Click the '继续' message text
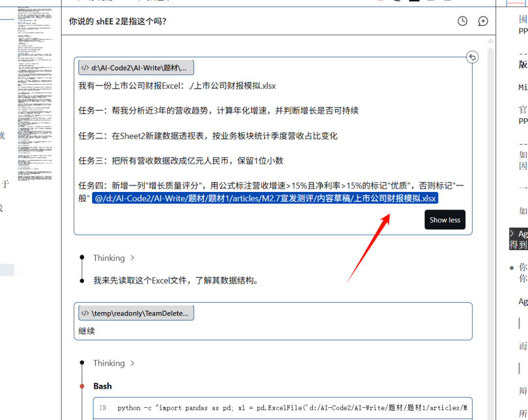The height and width of the screenshot is (420, 528). pos(87,331)
